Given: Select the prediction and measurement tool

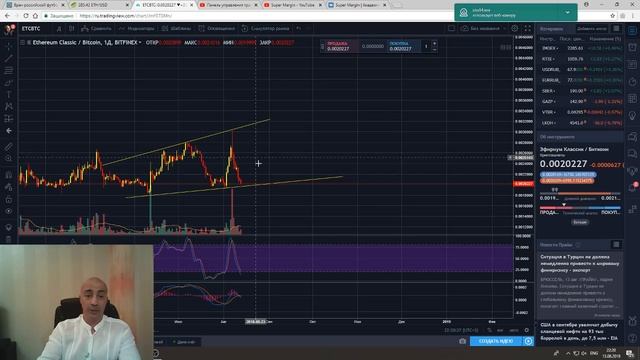Looking at the screenshot, I should (x=9, y=119).
